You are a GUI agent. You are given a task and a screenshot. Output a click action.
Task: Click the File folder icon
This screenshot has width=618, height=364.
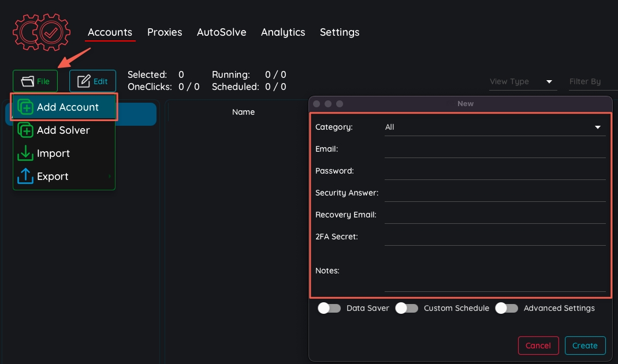pyautogui.click(x=27, y=81)
